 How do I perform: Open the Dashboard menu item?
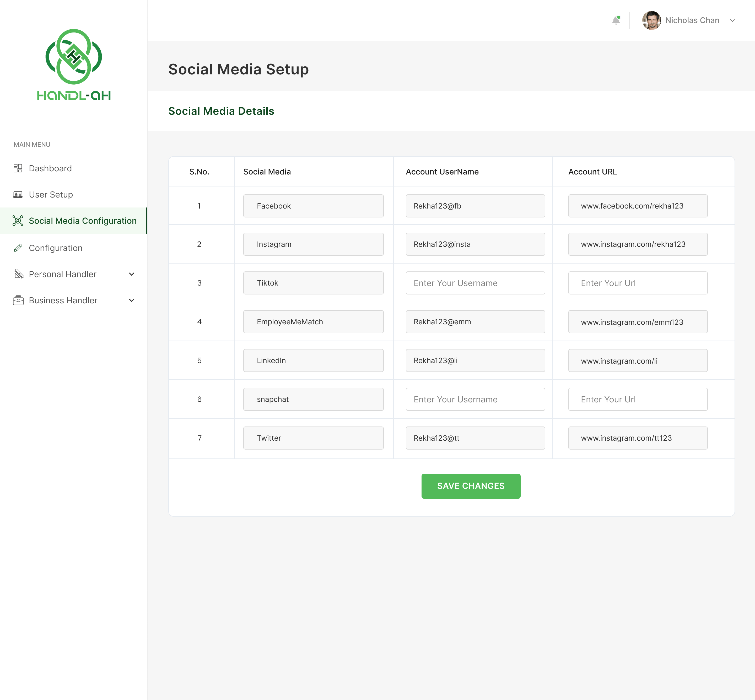click(50, 168)
